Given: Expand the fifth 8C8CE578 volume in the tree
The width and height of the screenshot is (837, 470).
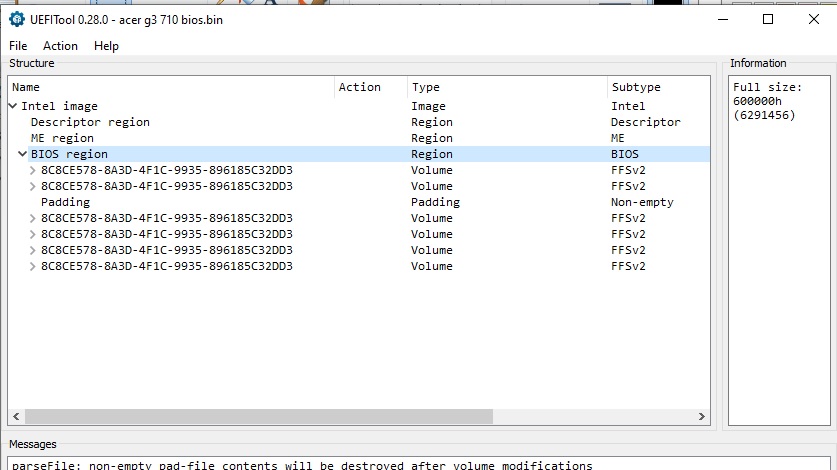Looking at the screenshot, I should 33,250.
